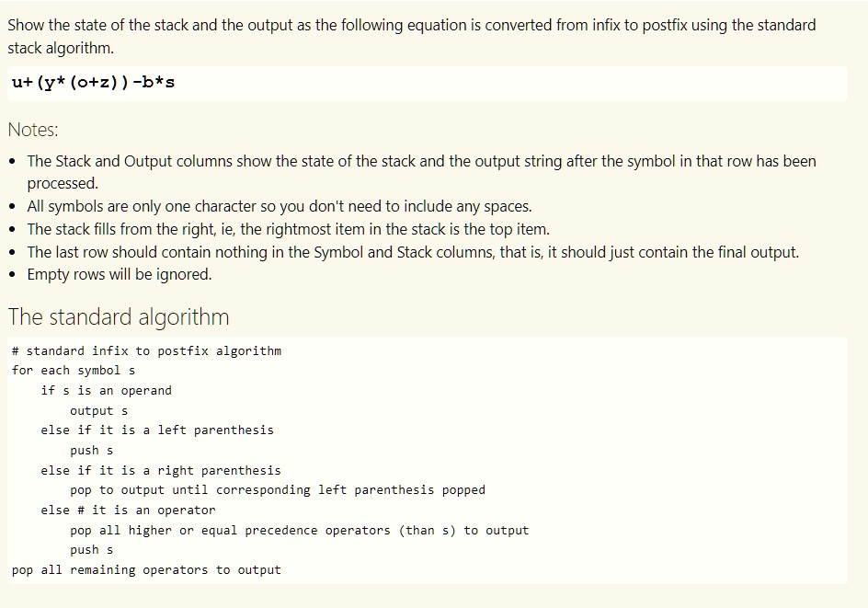
Task: Click the 'Notes:' heading
Action: tap(33, 130)
